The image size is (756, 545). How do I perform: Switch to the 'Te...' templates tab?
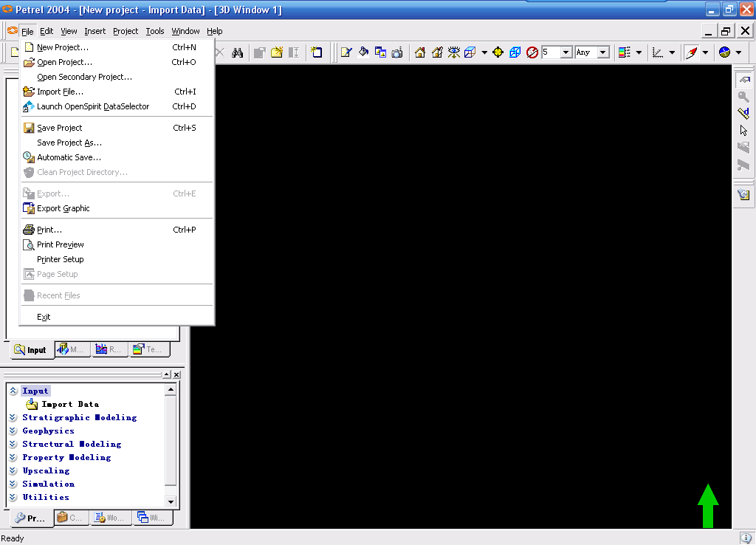pos(149,349)
